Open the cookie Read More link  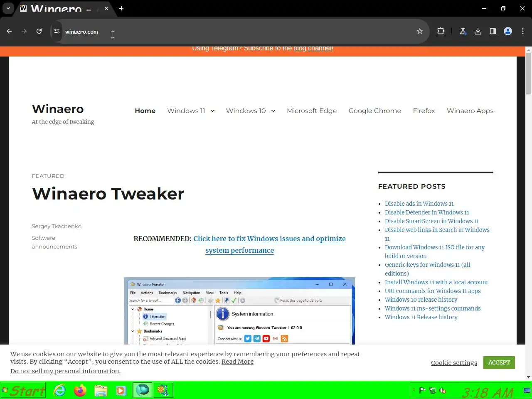(237, 362)
